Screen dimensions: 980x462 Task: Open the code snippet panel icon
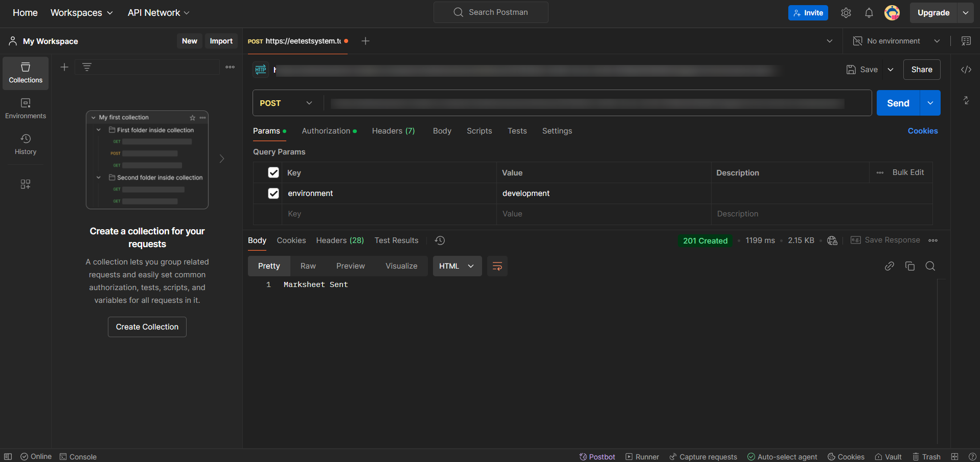coord(966,70)
